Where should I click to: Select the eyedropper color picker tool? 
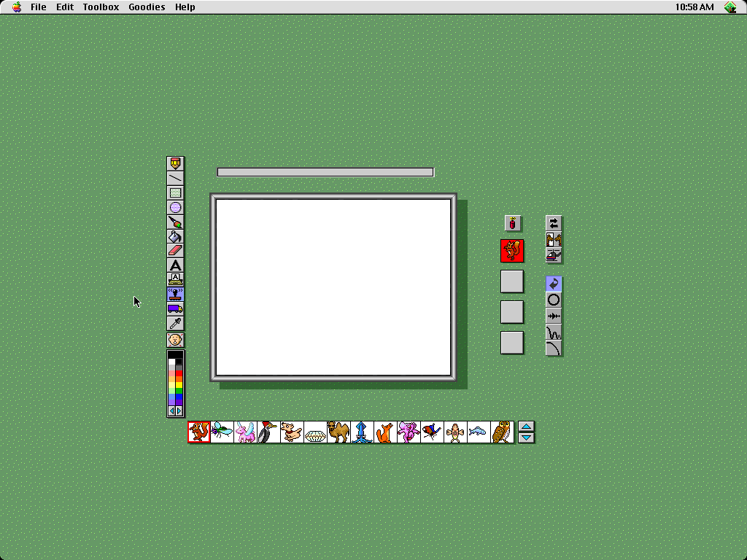(x=175, y=323)
